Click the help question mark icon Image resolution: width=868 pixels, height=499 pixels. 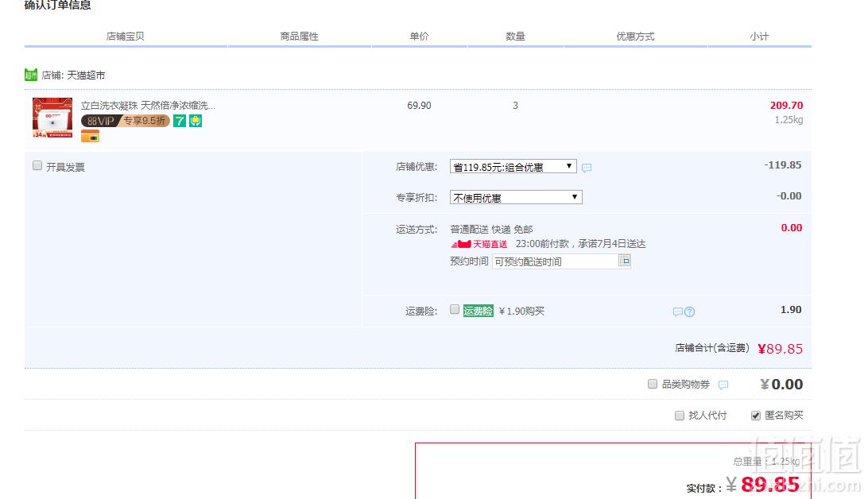[x=689, y=312]
